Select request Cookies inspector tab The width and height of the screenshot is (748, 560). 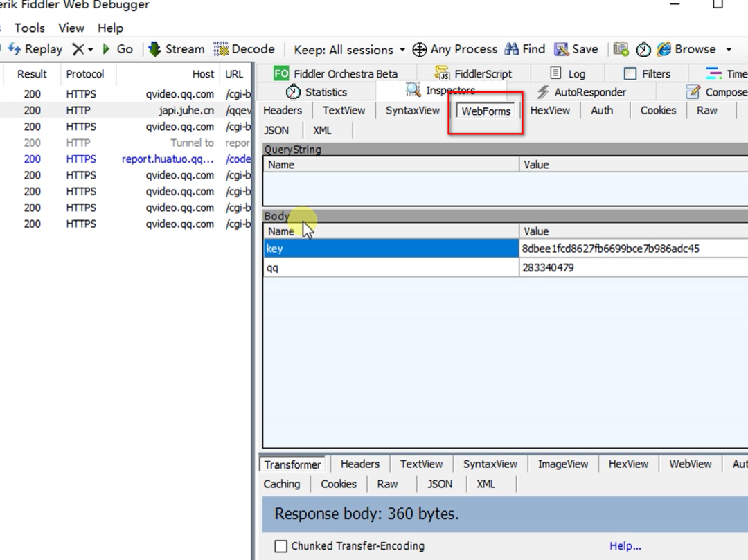(x=659, y=111)
